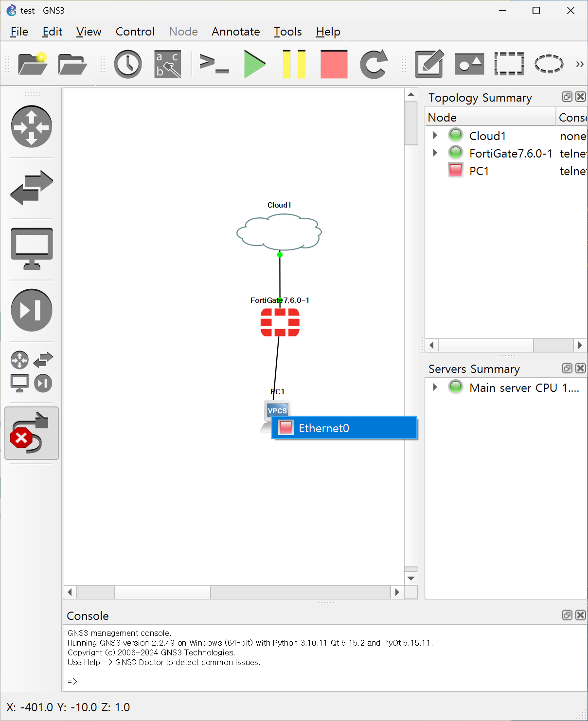Viewport: 588px width, 721px height.
Task: Expand FortiGate7.6.0-1 in Topology Summary
Action: (x=435, y=153)
